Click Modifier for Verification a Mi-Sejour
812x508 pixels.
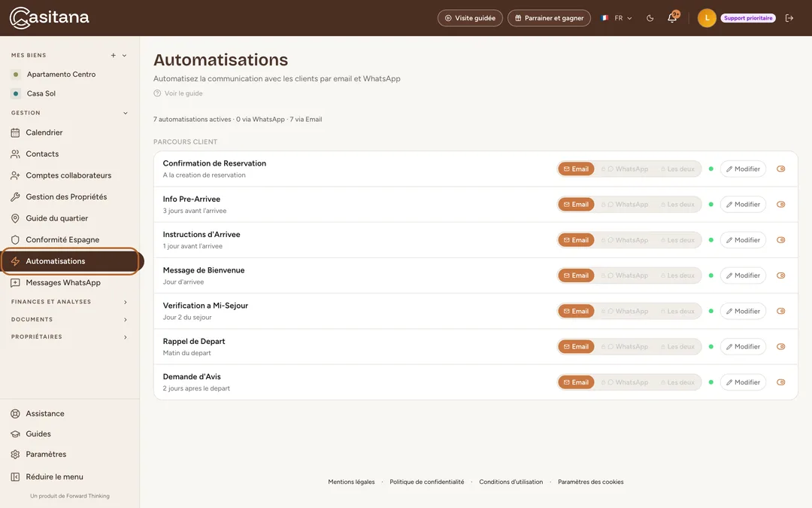(743, 311)
